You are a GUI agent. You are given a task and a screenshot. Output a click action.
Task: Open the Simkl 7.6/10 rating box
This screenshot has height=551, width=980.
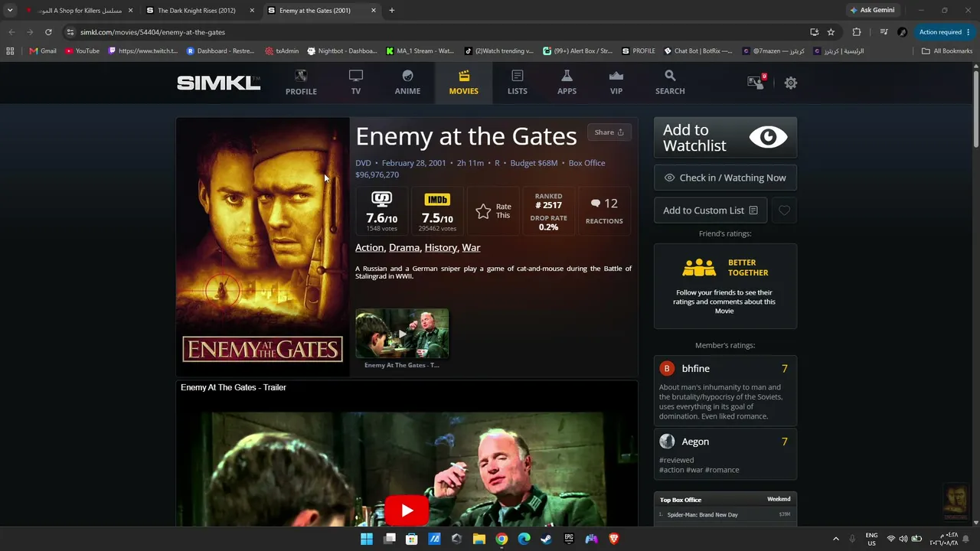[x=381, y=211]
